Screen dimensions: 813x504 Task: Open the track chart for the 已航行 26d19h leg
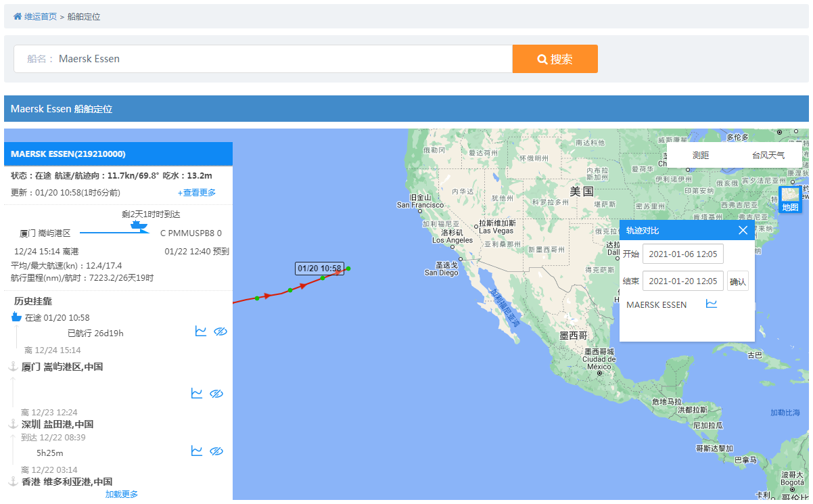[x=201, y=331]
